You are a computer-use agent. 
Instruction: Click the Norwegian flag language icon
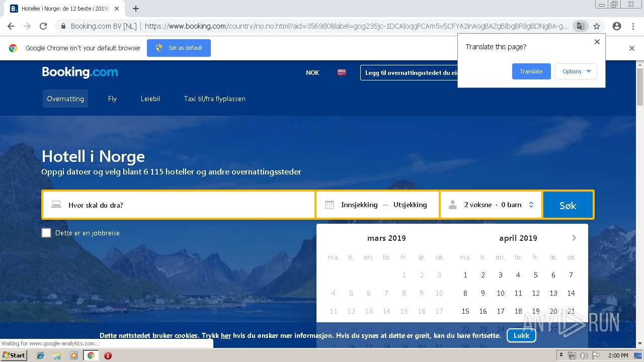pyautogui.click(x=342, y=72)
